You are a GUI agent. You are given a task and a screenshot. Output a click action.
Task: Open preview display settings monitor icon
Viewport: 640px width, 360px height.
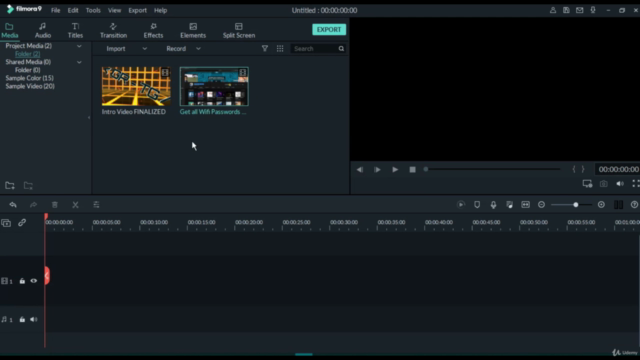coord(587,184)
